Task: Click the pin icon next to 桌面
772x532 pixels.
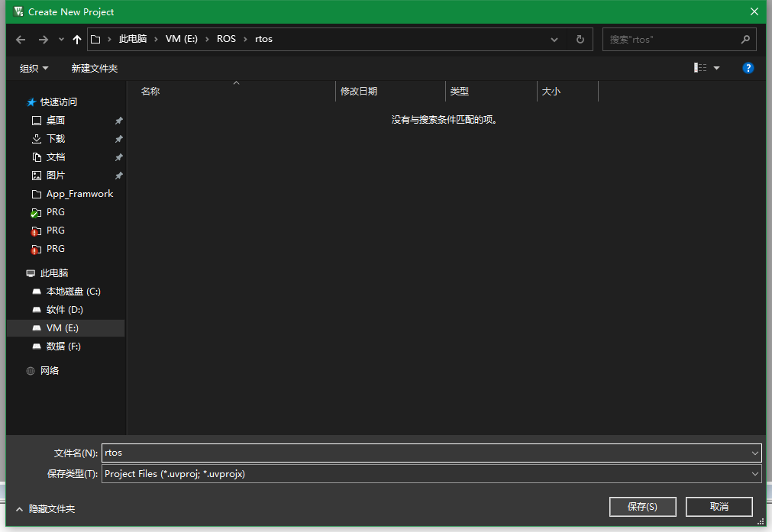Action: (x=118, y=121)
